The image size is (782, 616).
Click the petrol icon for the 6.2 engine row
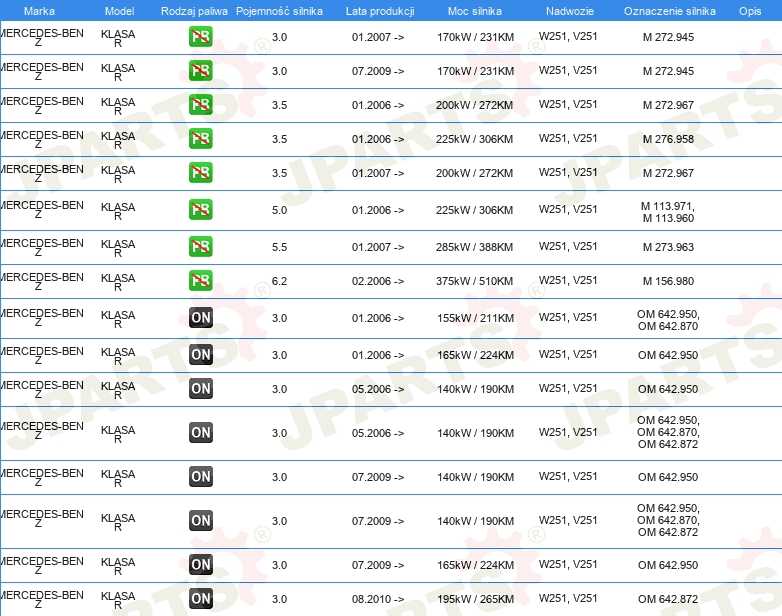pos(200,280)
